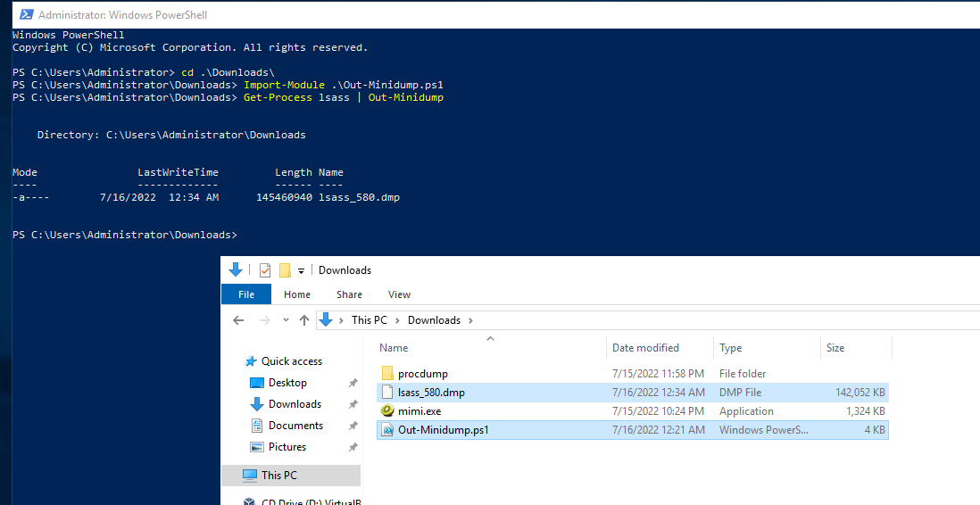The height and width of the screenshot is (505, 980).
Task: Click the 7/15/2022 11:58 PM date cell
Action: pos(658,374)
